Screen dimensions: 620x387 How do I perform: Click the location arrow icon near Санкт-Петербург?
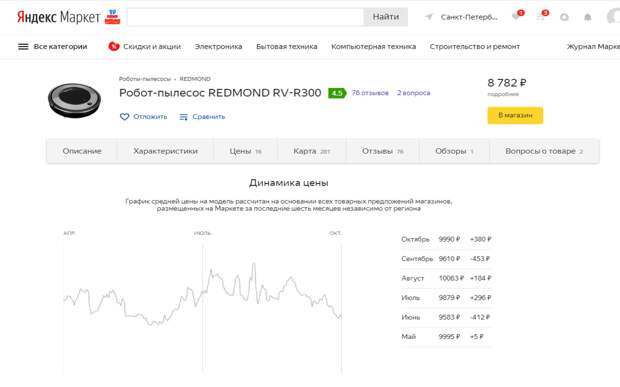point(429,17)
